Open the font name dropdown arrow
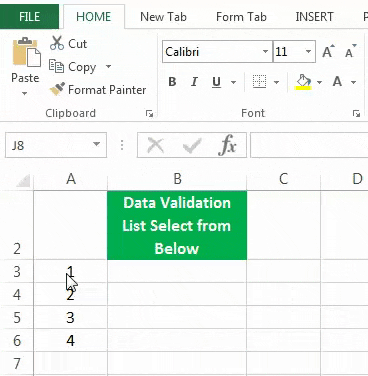 point(266,52)
